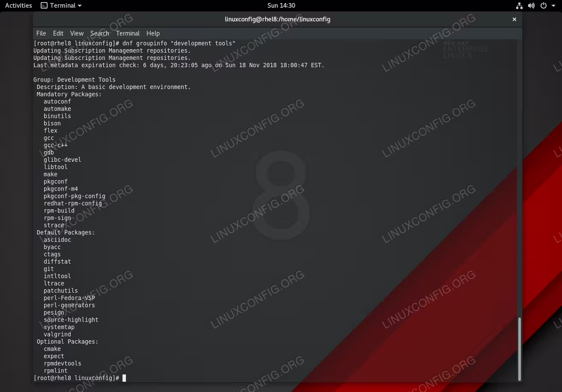
Task: Click the 'patchutils' package name
Action: (x=61, y=291)
